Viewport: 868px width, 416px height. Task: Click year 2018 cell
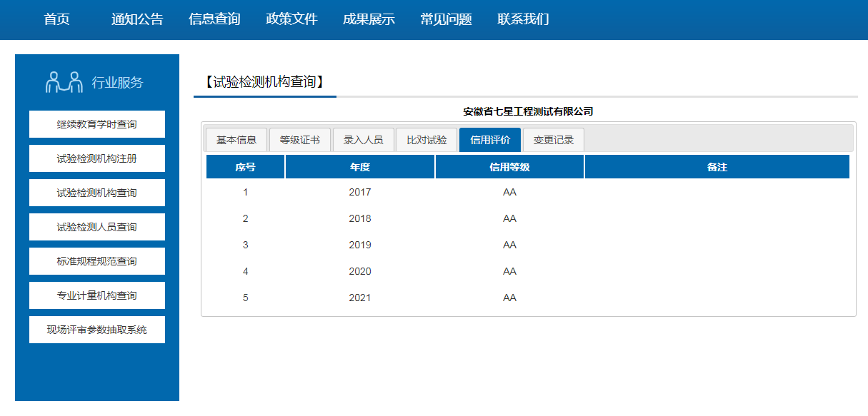(x=360, y=218)
